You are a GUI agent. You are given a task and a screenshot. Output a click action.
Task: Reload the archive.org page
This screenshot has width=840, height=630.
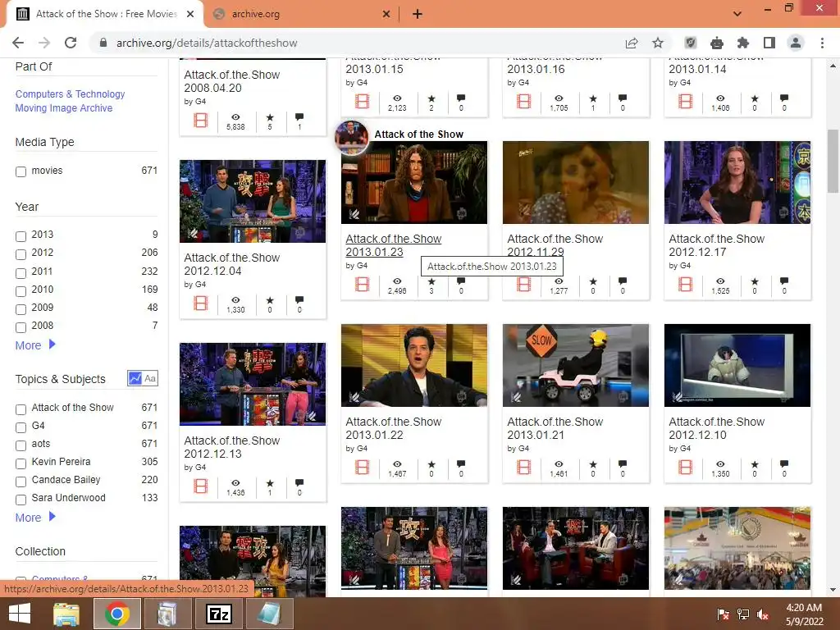(x=71, y=43)
